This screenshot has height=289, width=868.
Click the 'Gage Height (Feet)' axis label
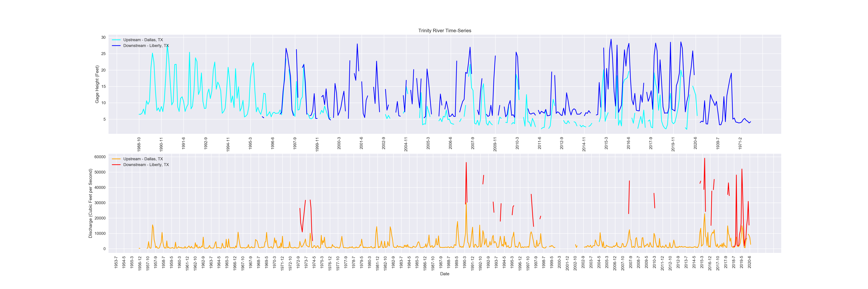[97, 84]
